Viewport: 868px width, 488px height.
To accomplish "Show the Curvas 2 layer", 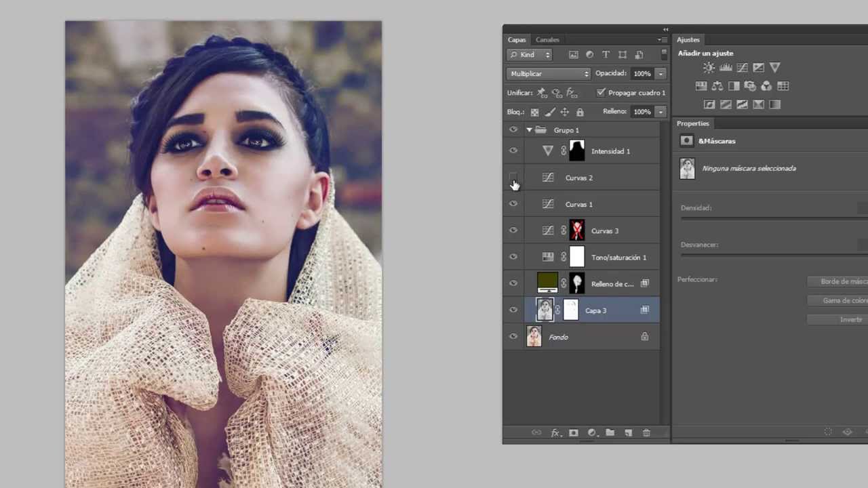I will [x=513, y=178].
